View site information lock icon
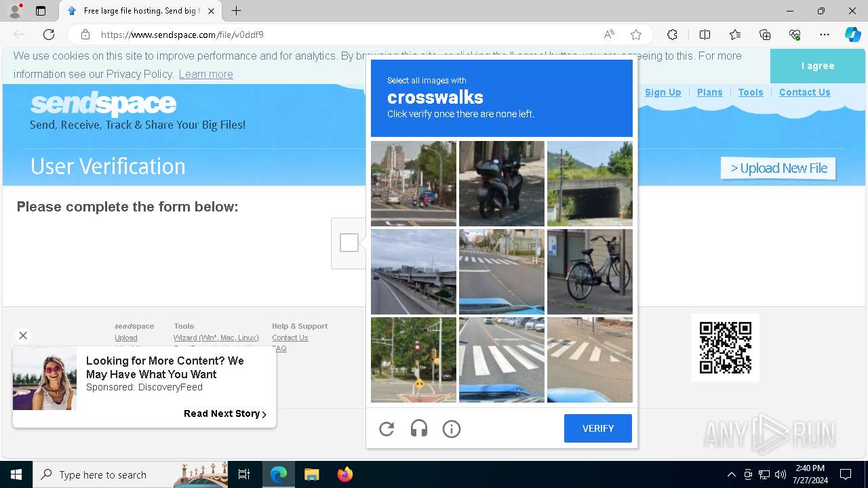The image size is (868, 488). [85, 35]
